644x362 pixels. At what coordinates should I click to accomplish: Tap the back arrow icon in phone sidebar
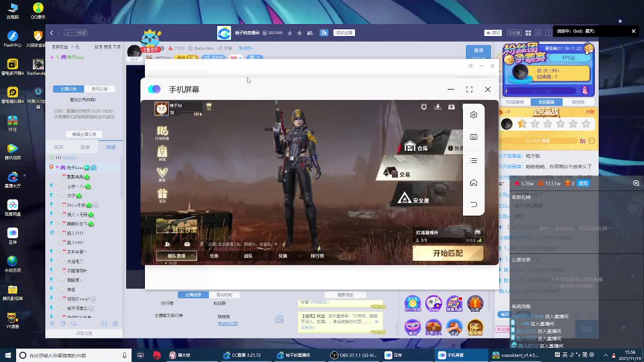click(x=473, y=204)
